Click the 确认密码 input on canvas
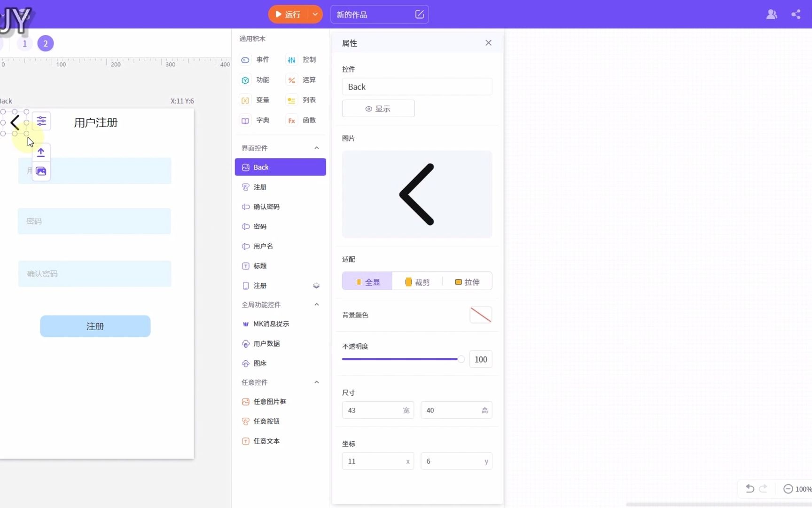812x508 pixels. coord(94,274)
